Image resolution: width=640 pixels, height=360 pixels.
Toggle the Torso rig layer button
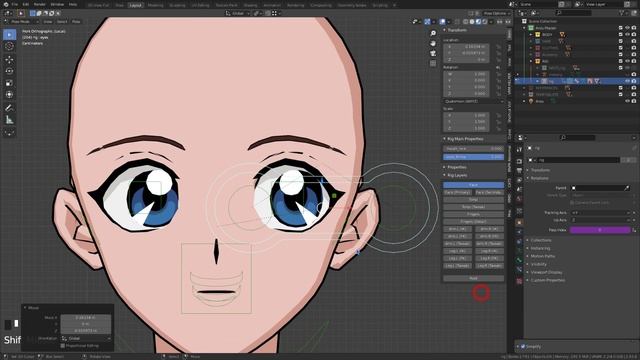[x=473, y=200]
